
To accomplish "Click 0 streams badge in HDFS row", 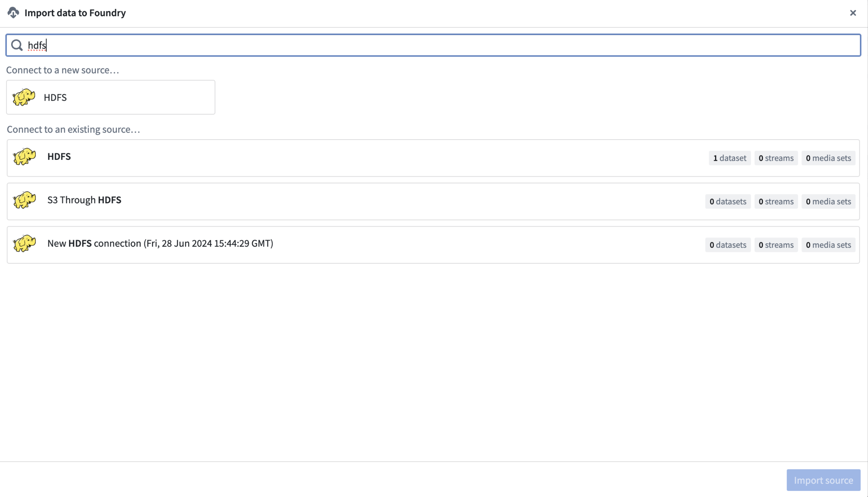I will click(776, 158).
